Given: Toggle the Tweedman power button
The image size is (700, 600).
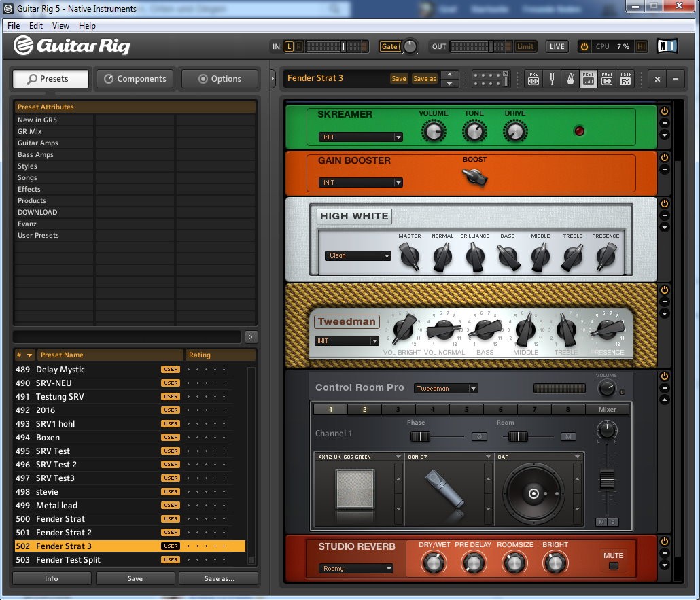Looking at the screenshot, I should point(664,289).
